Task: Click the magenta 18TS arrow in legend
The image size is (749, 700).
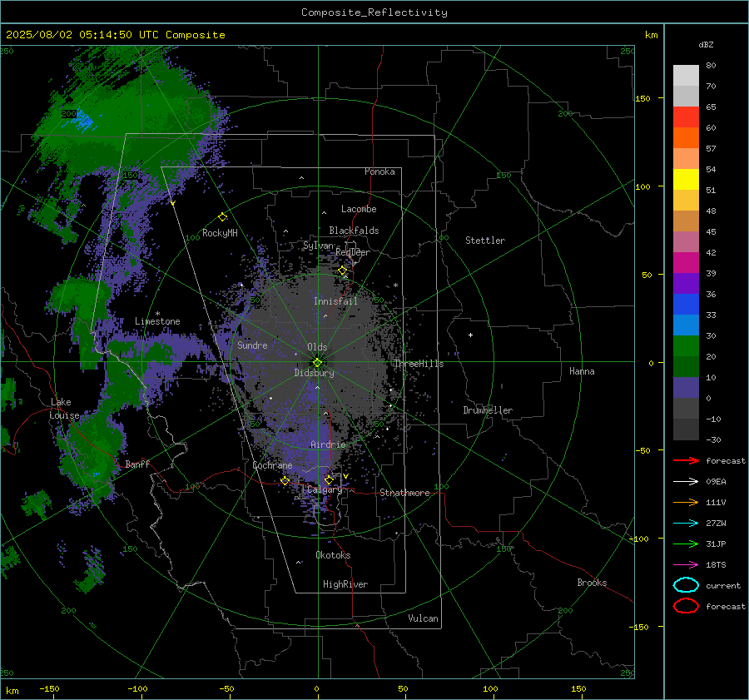Action: [x=686, y=565]
